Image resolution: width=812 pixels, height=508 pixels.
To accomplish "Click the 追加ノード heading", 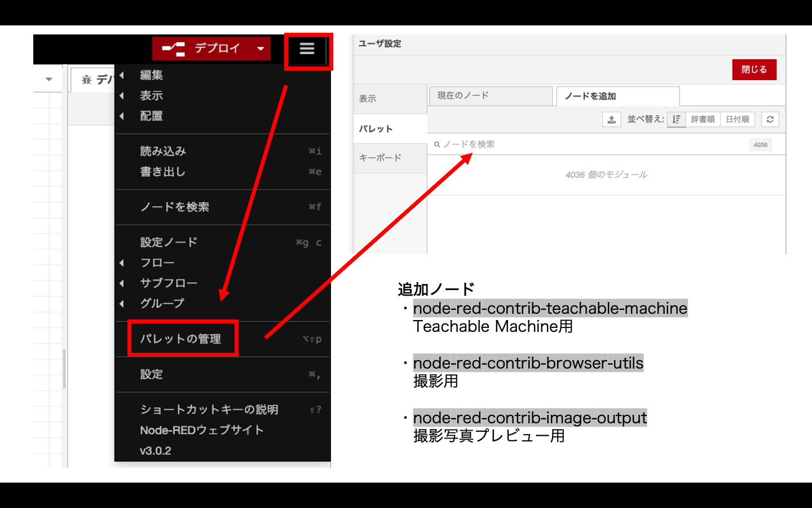I will [x=436, y=289].
